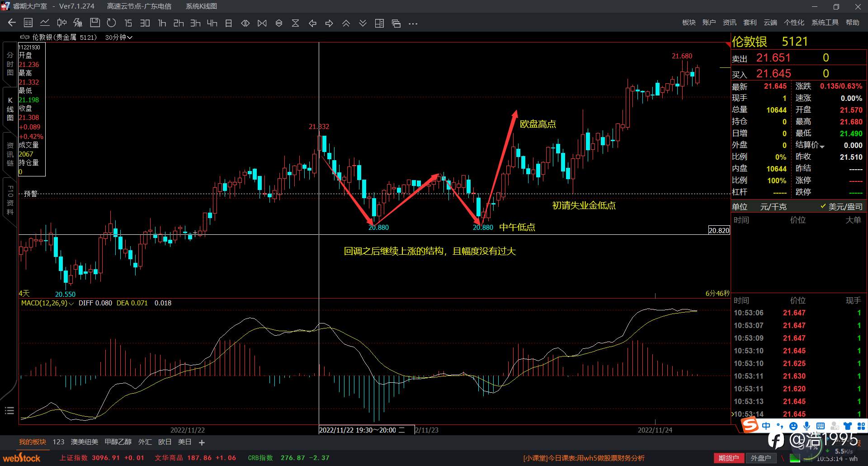This screenshot has height=466, width=868.
Task: Click the 外盘户 account button
Action: pos(761,458)
